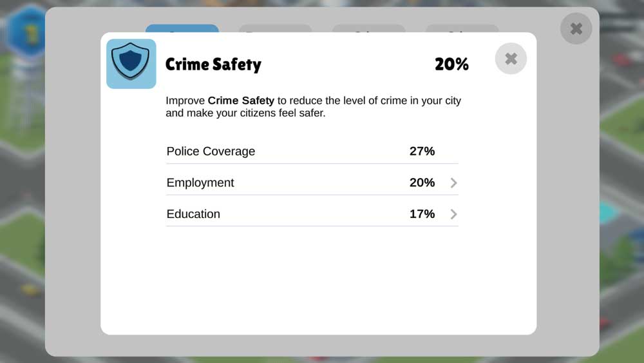
Task: Close the Crime Safety popup
Action: coord(511,59)
